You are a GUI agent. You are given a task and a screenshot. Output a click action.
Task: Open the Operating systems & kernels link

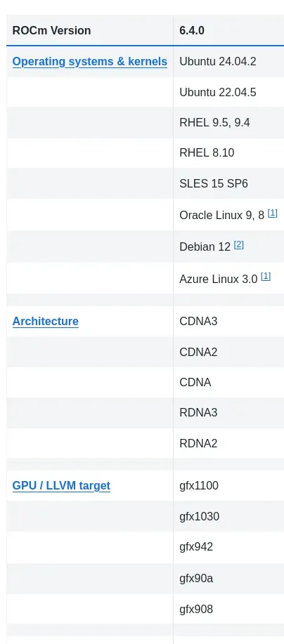coord(89,62)
